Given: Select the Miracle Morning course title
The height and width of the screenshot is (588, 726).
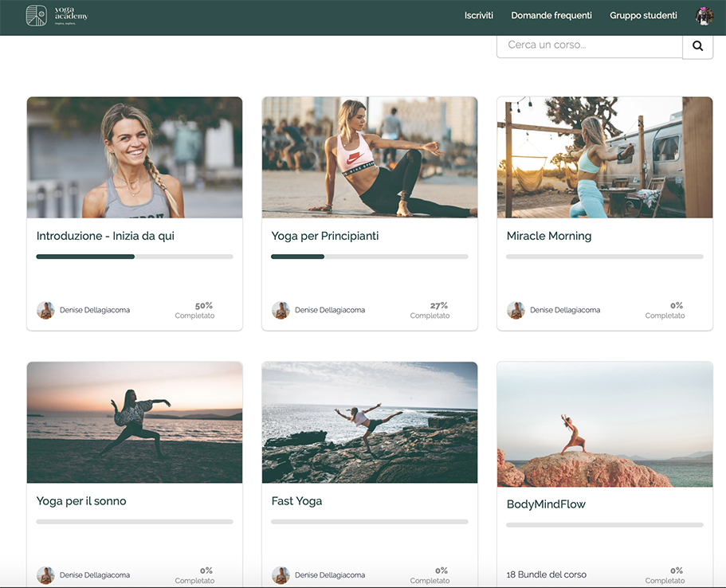Looking at the screenshot, I should point(548,236).
